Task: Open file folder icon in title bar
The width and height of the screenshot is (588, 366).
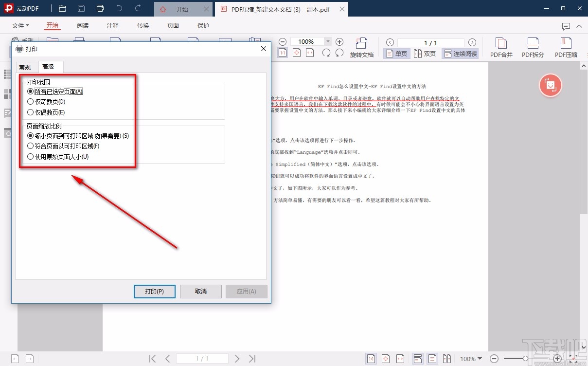Action: tap(62, 8)
